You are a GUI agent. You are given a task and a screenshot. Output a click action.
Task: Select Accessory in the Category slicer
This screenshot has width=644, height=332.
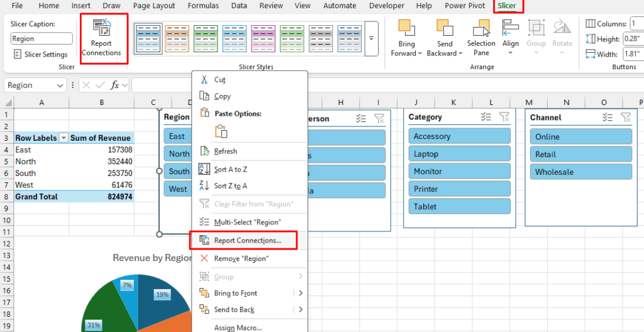point(460,136)
